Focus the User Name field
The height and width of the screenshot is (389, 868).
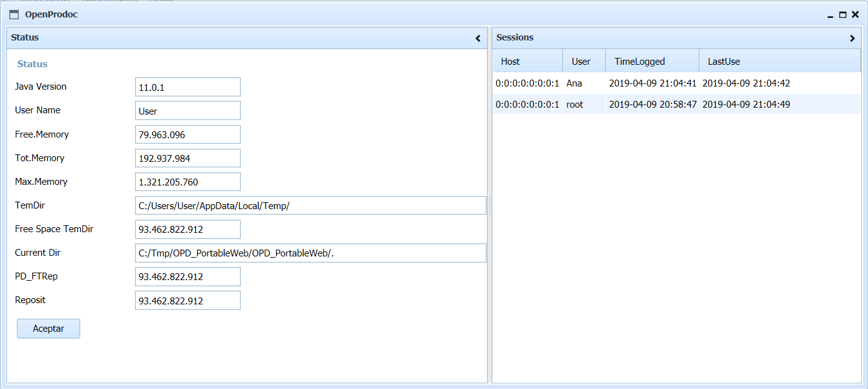[188, 111]
